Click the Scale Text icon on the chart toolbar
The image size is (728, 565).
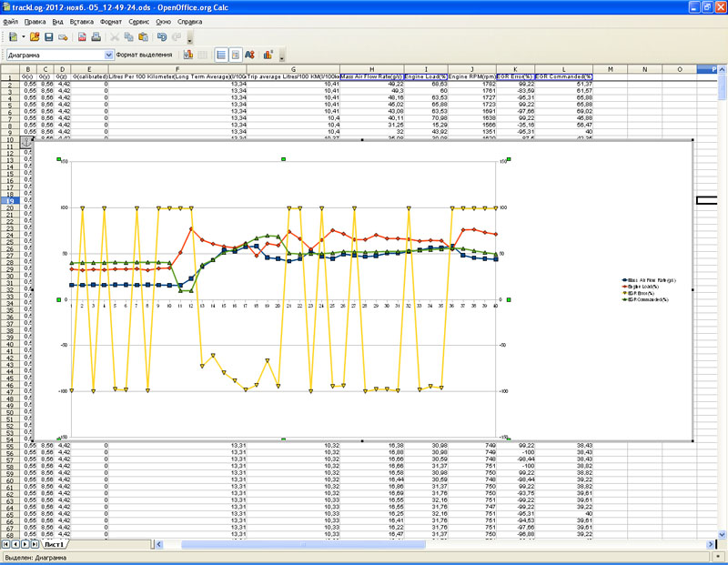coord(249,55)
